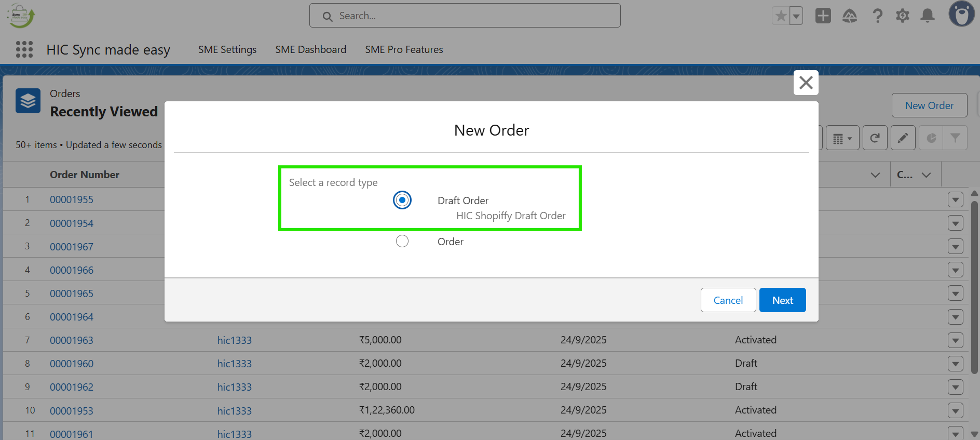Open the Setup gear menu
980x440 pixels.
click(x=903, y=16)
